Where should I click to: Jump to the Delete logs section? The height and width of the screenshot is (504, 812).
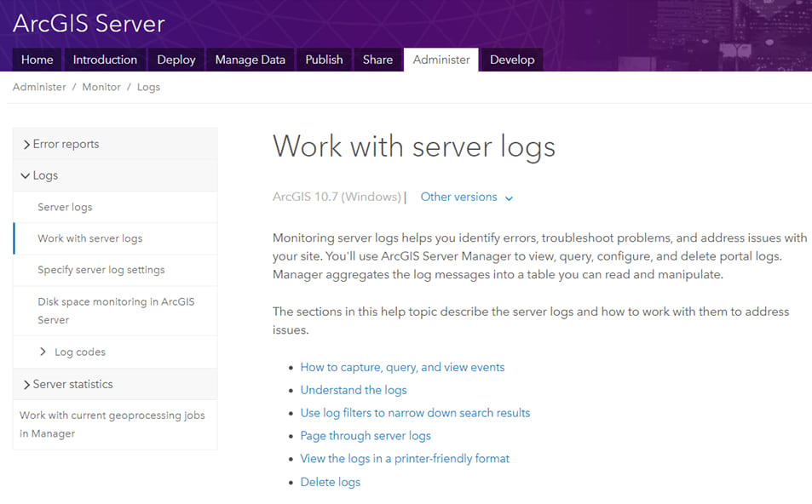[331, 482]
